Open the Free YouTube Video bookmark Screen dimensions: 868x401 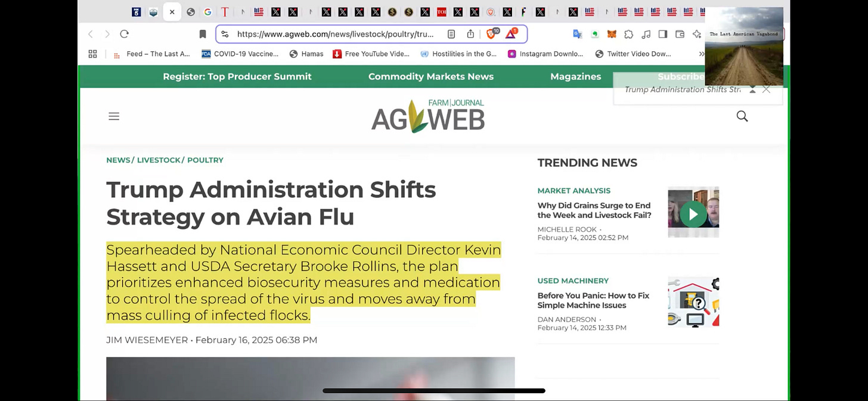(371, 54)
